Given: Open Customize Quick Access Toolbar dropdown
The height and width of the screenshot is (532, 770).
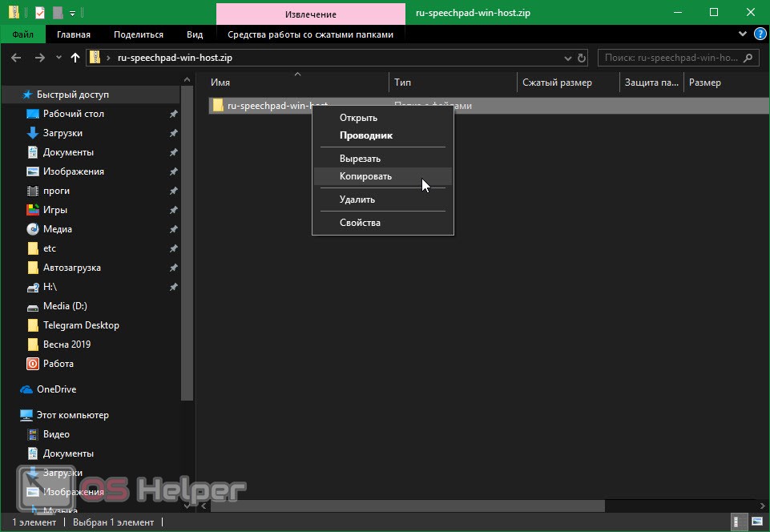Looking at the screenshot, I should (72, 13).
